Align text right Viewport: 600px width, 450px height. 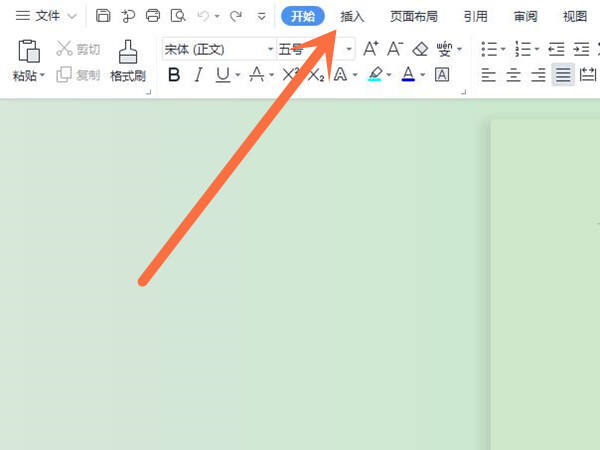tap(538, 75)
